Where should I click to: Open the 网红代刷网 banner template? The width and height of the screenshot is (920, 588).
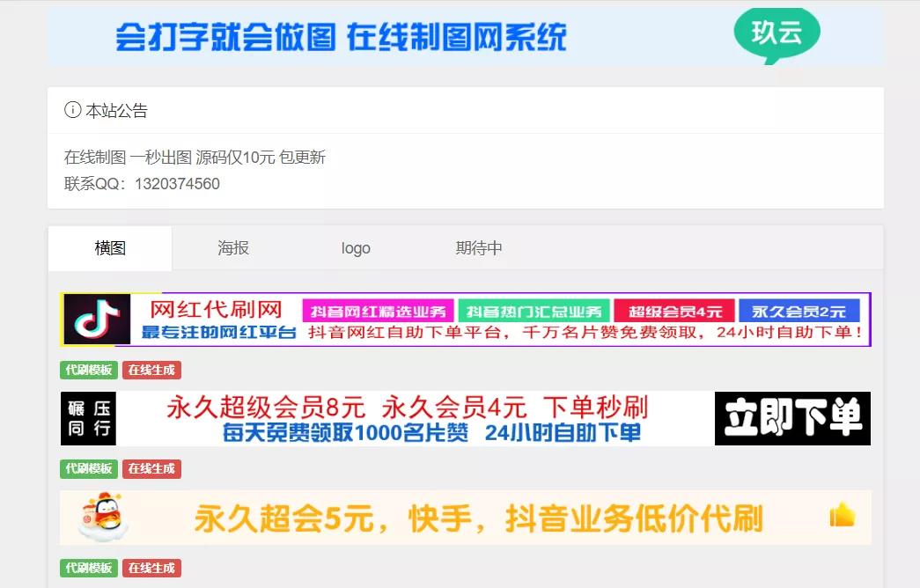point(465,320)
